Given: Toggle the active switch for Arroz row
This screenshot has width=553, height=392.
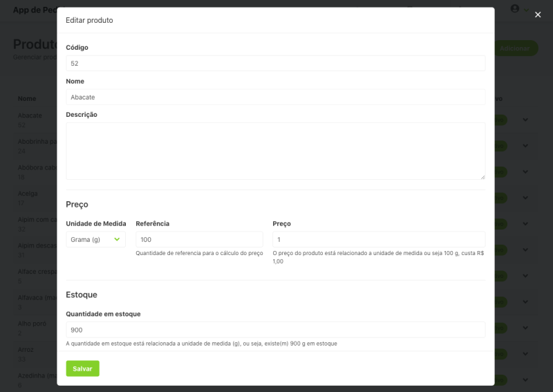Looking at the screenshot, I should click(x=501, y=354).
